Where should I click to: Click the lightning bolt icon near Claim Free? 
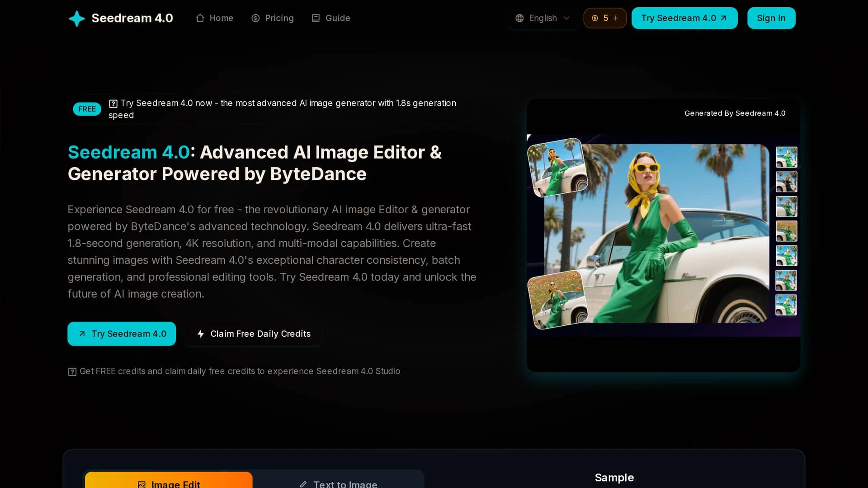pos(201,334)
